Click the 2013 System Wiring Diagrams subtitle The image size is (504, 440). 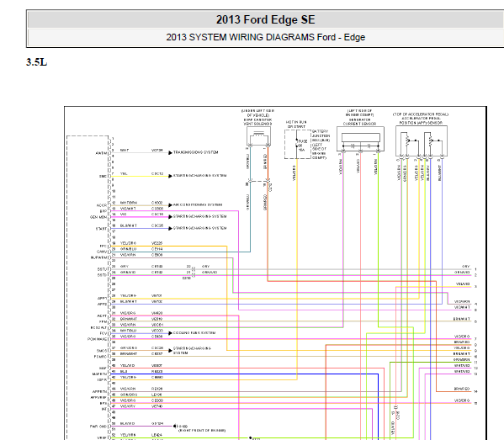pyautogui.click(x=266, y=37)
